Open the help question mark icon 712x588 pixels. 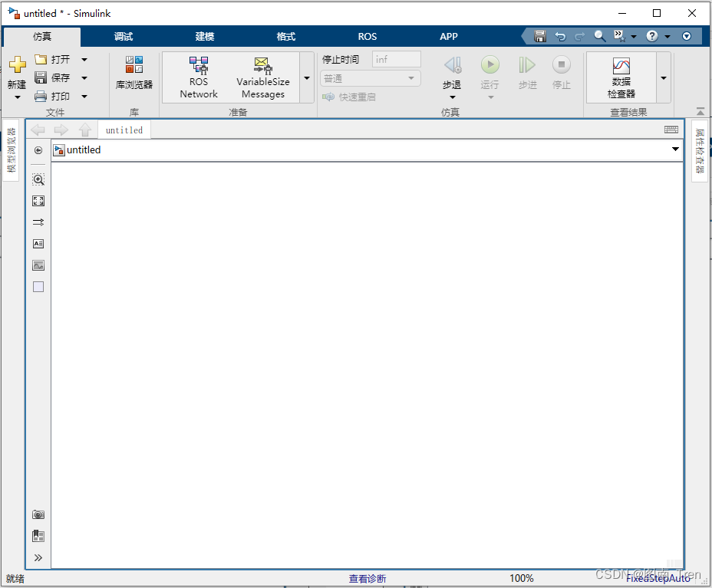[652, 36]
